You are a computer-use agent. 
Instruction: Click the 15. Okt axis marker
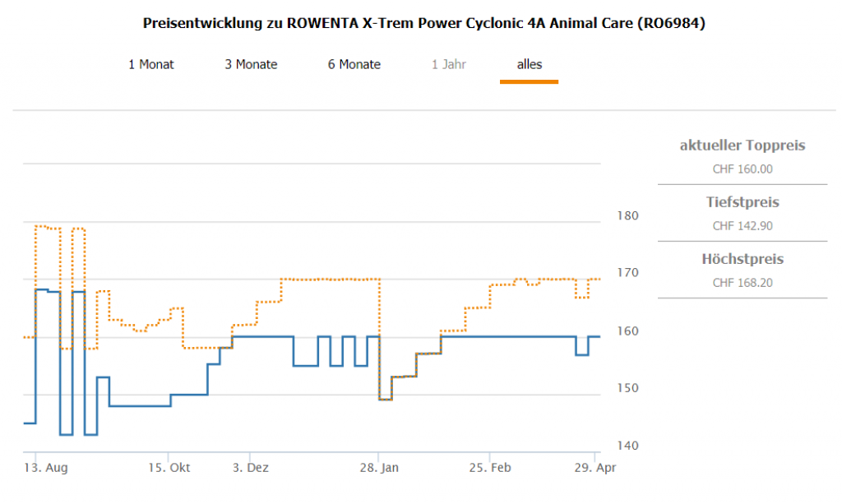coord(169,467)
